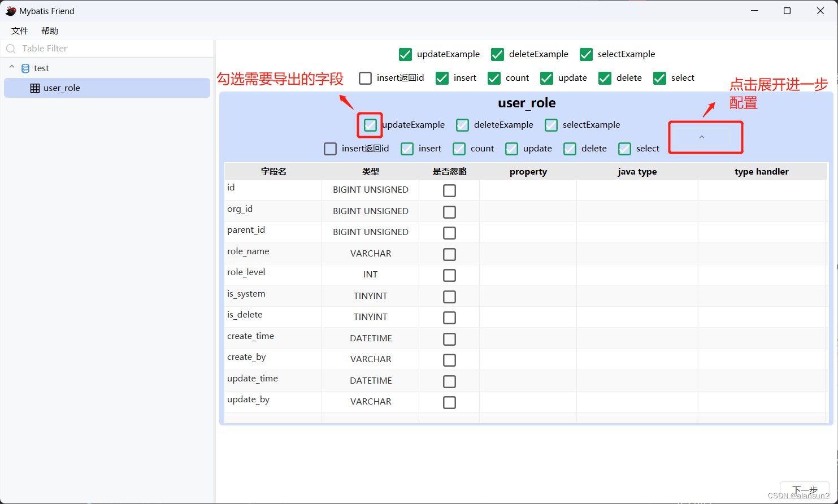838x504 pixels.
Task: Toggle user_role panel delete checkbox
Action: coord(570,149)
